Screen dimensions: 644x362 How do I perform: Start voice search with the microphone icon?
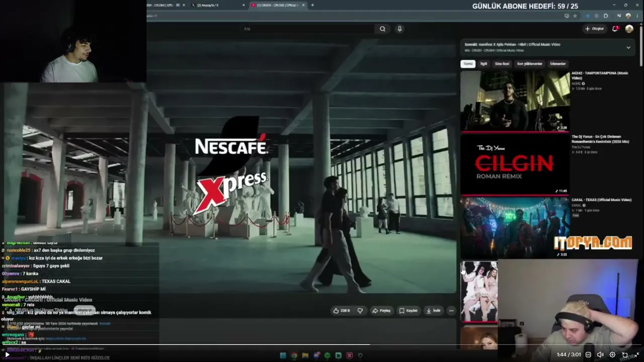coord(399,29)
